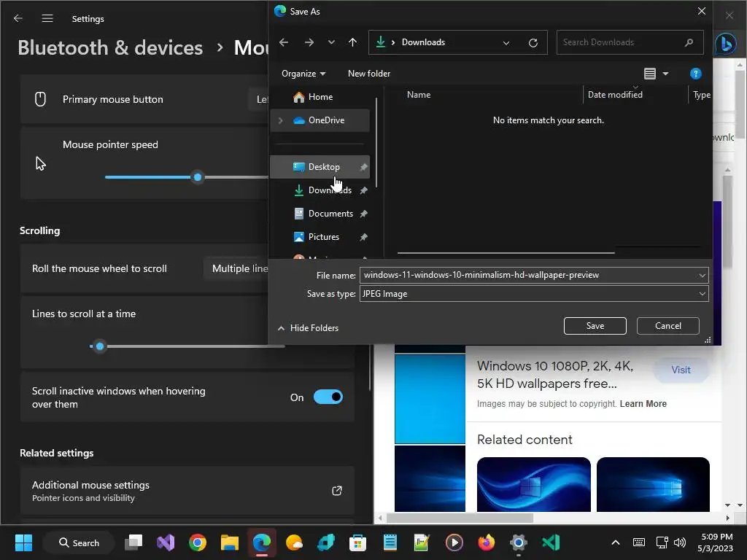This screenshot has height=560, width=747.
Task: Open Notepad from taskbar
Action: click(x=390, y=542)
